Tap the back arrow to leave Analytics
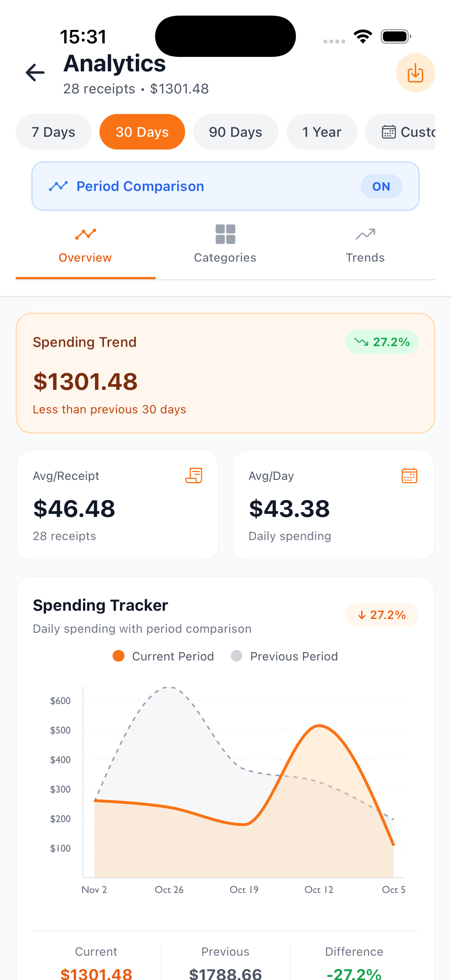Screen dimensions: 451x980 coord(35,73)
